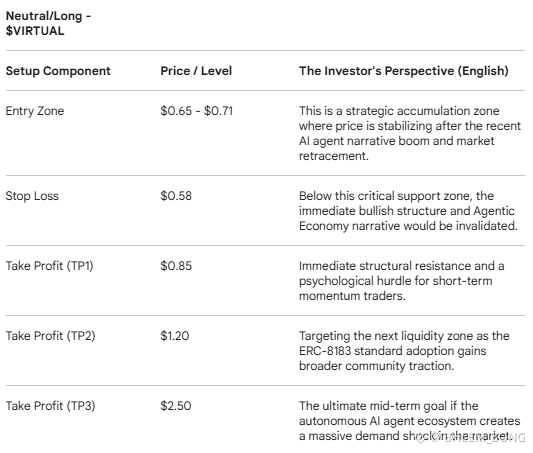The width and height of the screenshot is (533, 453).
Task: Select the Stop Loss row label
Action: (32, 196)
